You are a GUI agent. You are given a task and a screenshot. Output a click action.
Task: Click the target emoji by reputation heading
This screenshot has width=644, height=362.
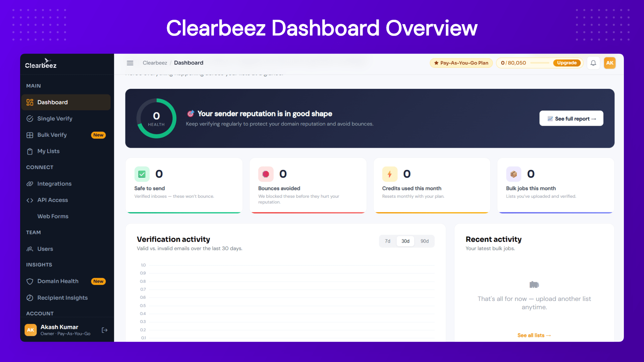click(191, 114)
